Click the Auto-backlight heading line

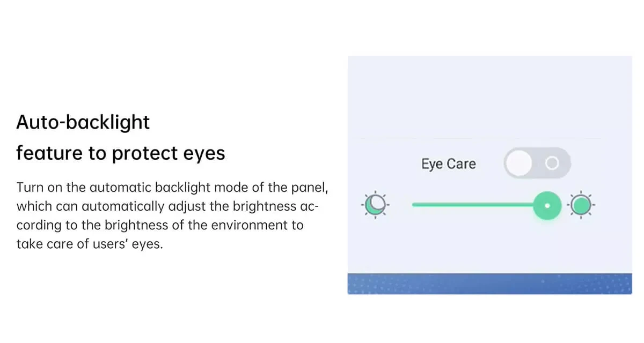click(83, 123)
